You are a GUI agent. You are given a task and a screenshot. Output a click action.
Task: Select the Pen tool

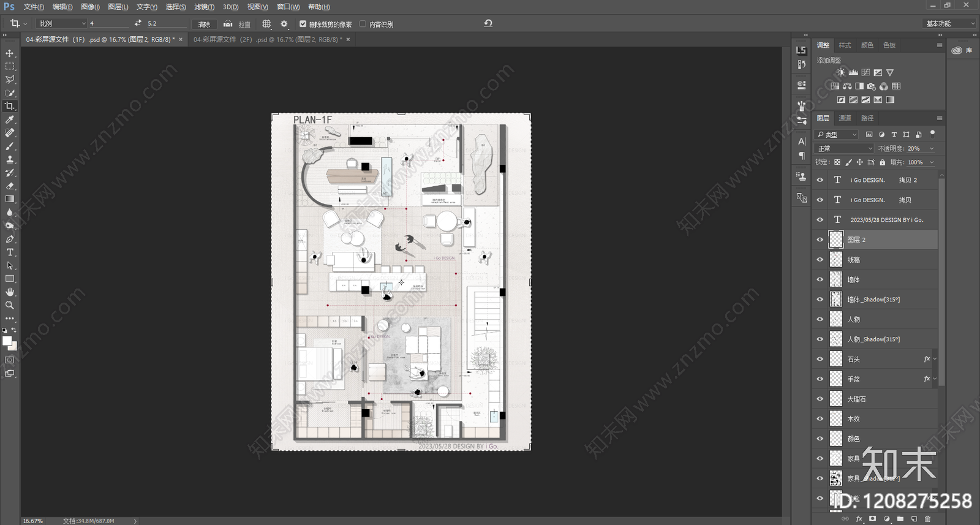click(x=10, y=239)
